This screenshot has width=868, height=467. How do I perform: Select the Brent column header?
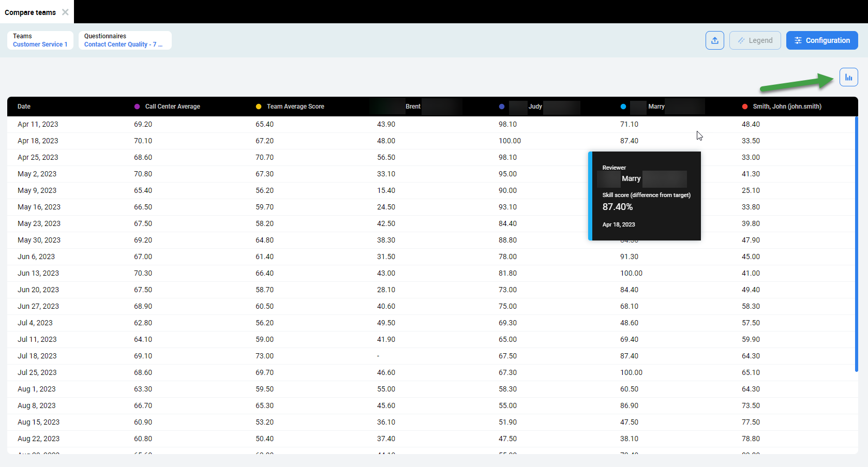click(413, 107)
